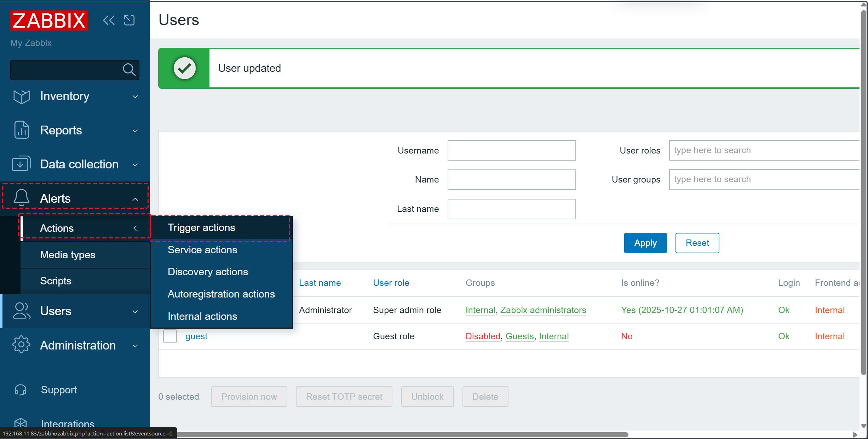Click the Inventory cube icon
Screen dimensions: 868x439
[22, 96]
